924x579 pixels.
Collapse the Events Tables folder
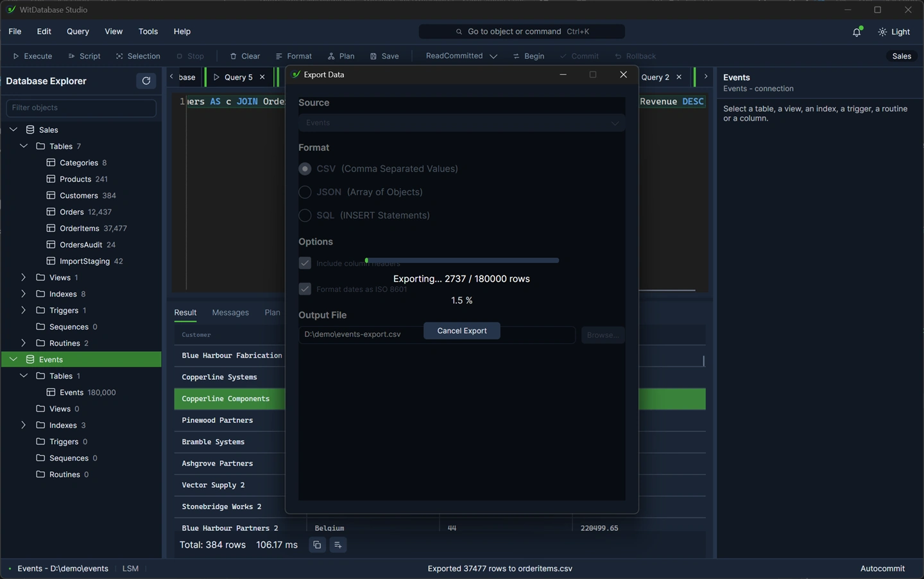pyautogui.click(x=24, y=376)
